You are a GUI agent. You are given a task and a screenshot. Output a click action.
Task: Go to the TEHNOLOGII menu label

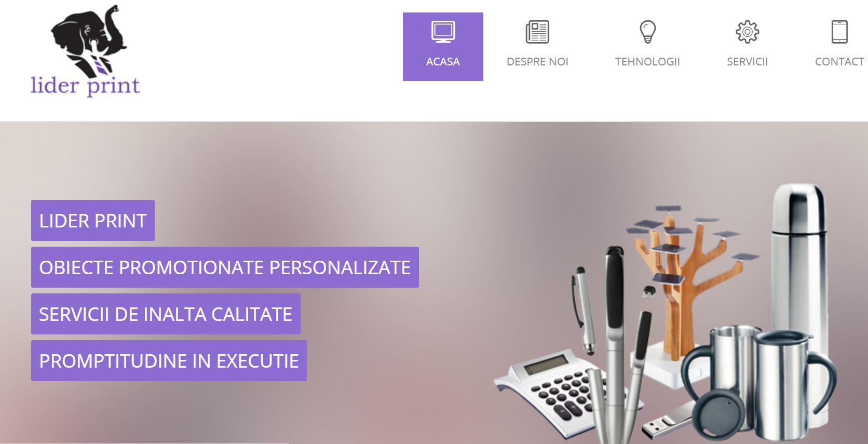647,62
